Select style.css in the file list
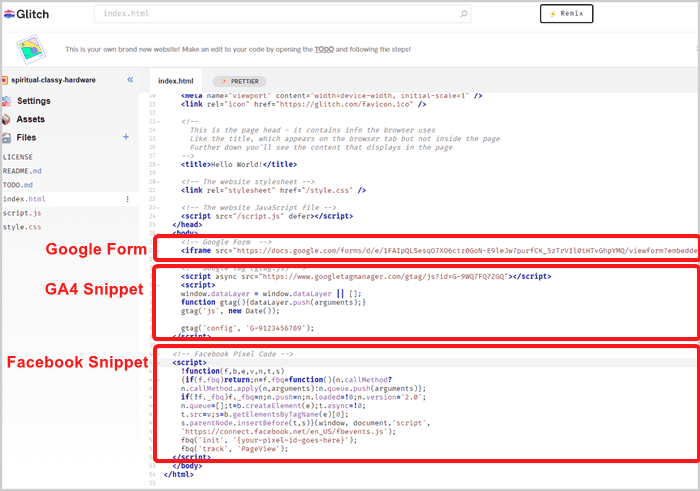Screen dimensions: 700x491 [x=22, y=227]
